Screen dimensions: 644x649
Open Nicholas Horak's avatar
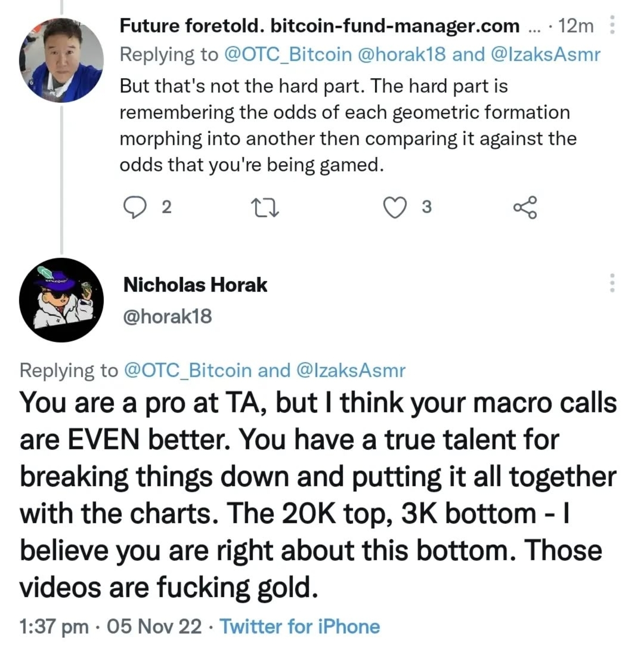(61, 300)
